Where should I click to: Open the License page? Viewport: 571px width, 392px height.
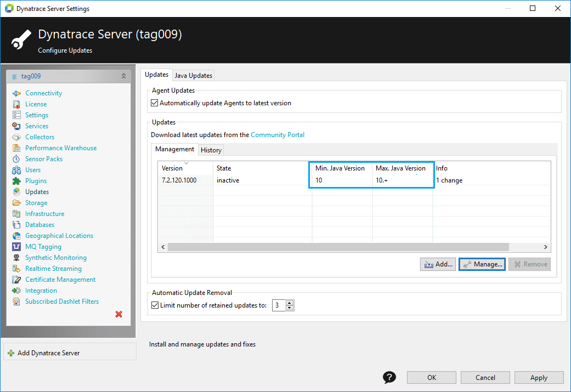[36, 104]
